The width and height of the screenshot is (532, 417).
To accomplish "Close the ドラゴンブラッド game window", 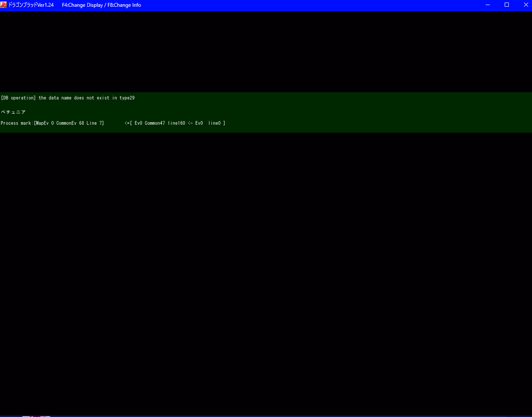I will click(x=526, y=5).
